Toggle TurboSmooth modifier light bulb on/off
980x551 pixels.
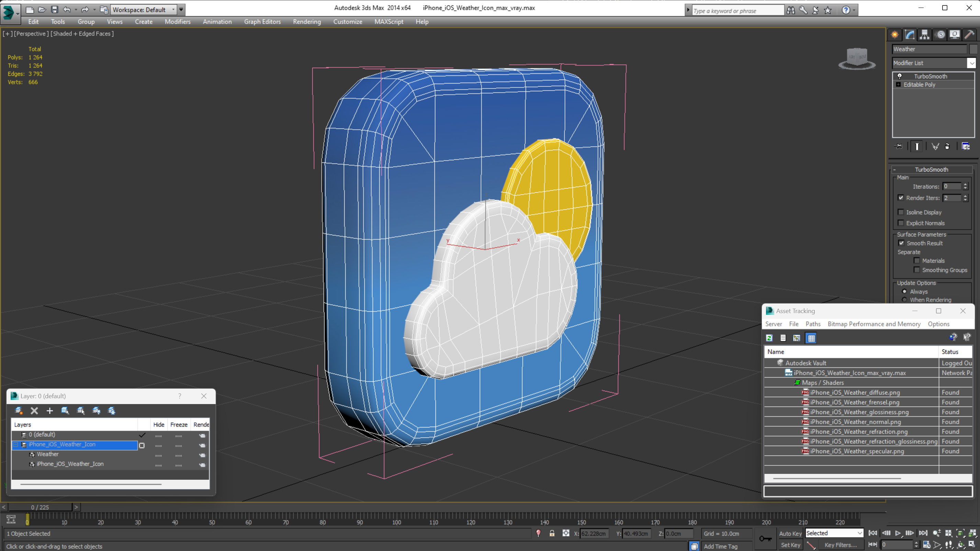click(900, 76)
